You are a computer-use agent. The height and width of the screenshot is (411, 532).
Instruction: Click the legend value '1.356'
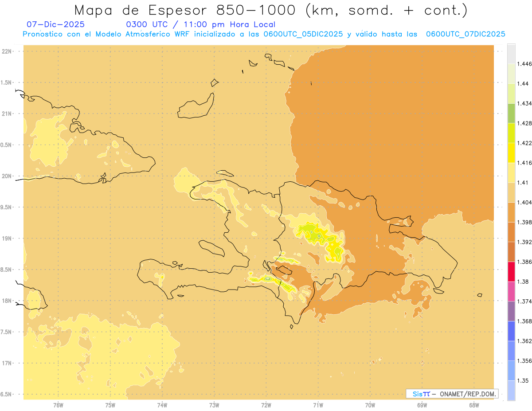[x=524, y=361]
